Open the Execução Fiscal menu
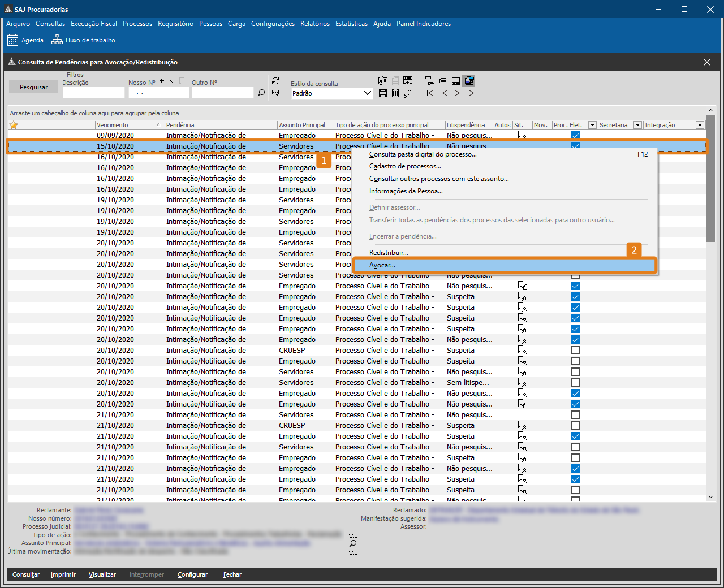724x588 pixels. [94, 24]
